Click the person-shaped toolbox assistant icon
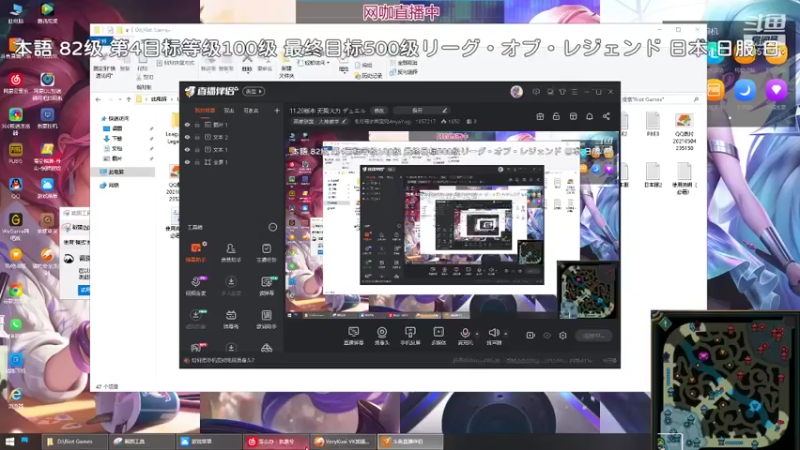This screenshot has width=800, height=450. click(x=231, y=248)
